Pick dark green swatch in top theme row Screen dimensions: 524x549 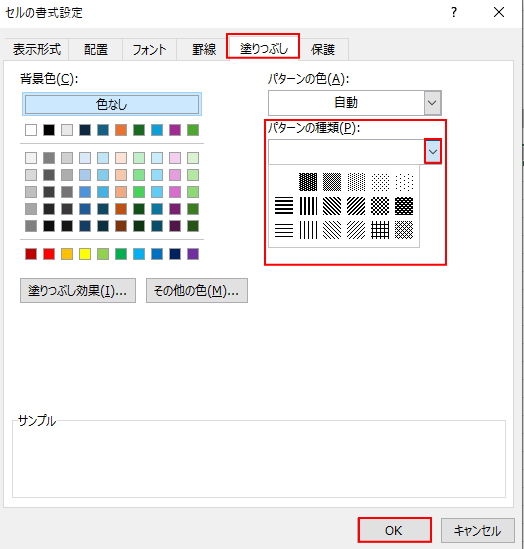(139, 130)
